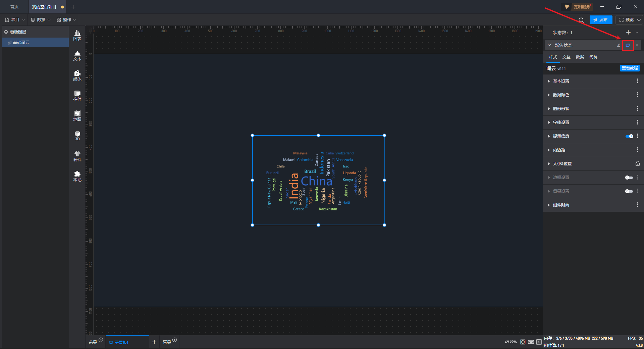Select the 基础词云 layer item

pyautogui.click(x=21, y=43)
